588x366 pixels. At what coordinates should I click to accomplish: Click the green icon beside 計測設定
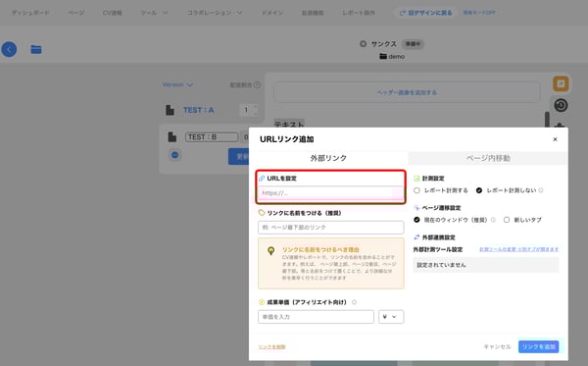(416, 179)
